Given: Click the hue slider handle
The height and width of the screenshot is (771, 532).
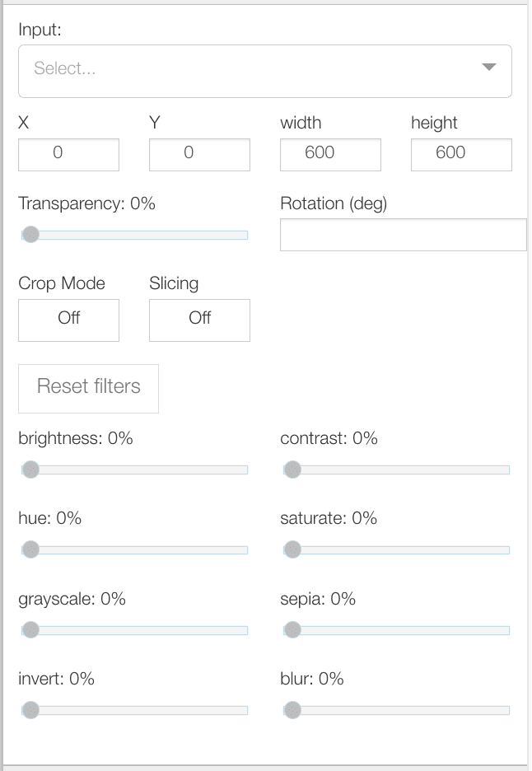Looking at the screenshot, I should pyautogui.click(x=30, y=549).
